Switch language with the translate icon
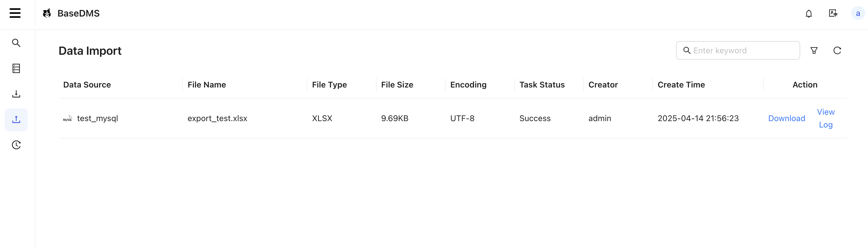The image size is (868, 248). pyautogui.click(x=833, y=13)
